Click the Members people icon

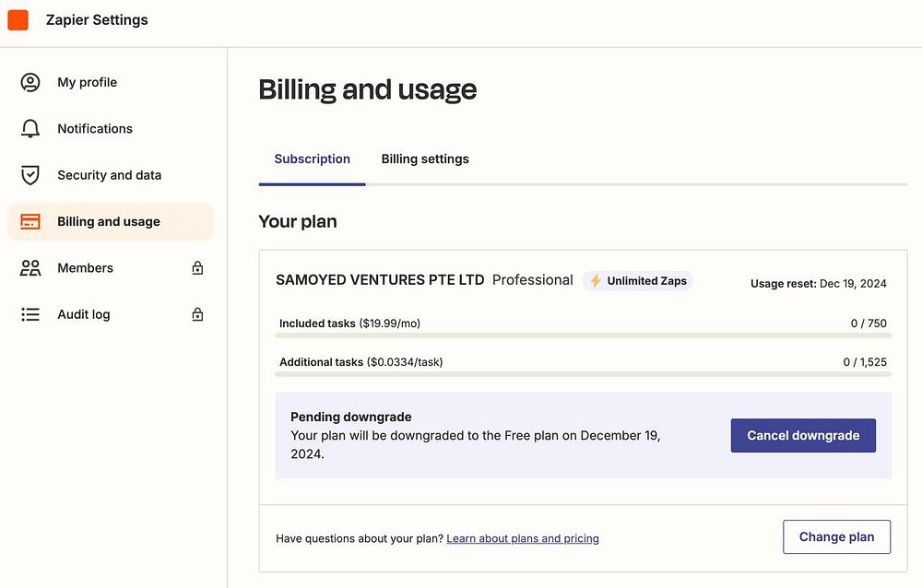(30, 268)
